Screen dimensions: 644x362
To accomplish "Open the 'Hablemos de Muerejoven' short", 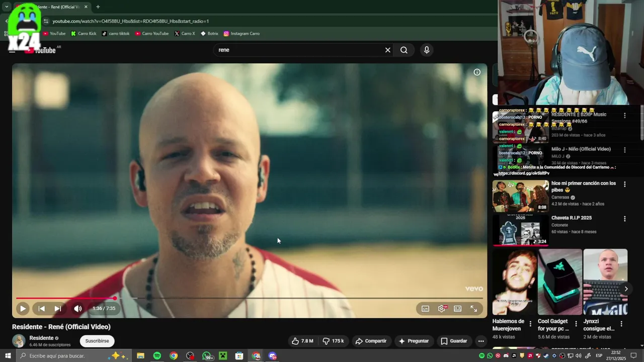I will 515,282.
